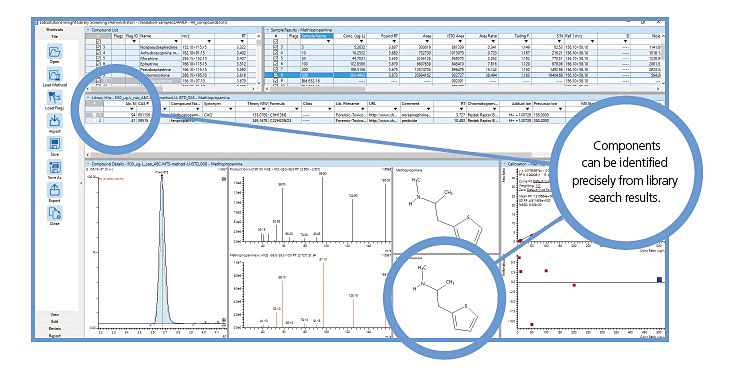Toggle checkbox for sample named 10

tap(275, 53)
